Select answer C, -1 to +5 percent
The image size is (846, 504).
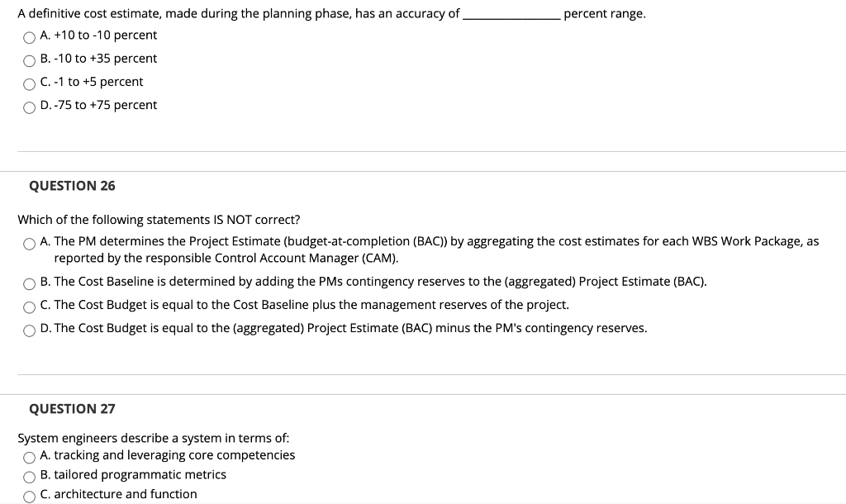coord(30,82)
